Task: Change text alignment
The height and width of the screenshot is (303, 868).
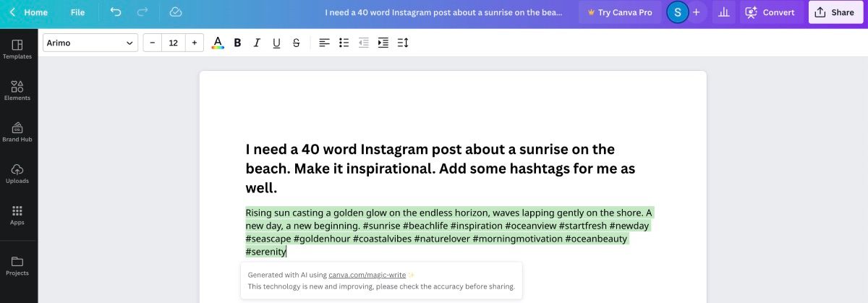Action: pyautogui.click(x=325, y=43)
